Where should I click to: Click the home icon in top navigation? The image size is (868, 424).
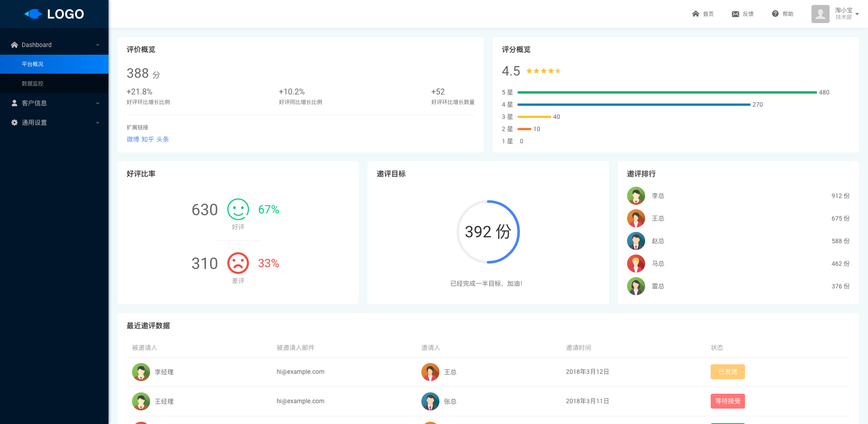pyautogui.click(x=695, y=14)
